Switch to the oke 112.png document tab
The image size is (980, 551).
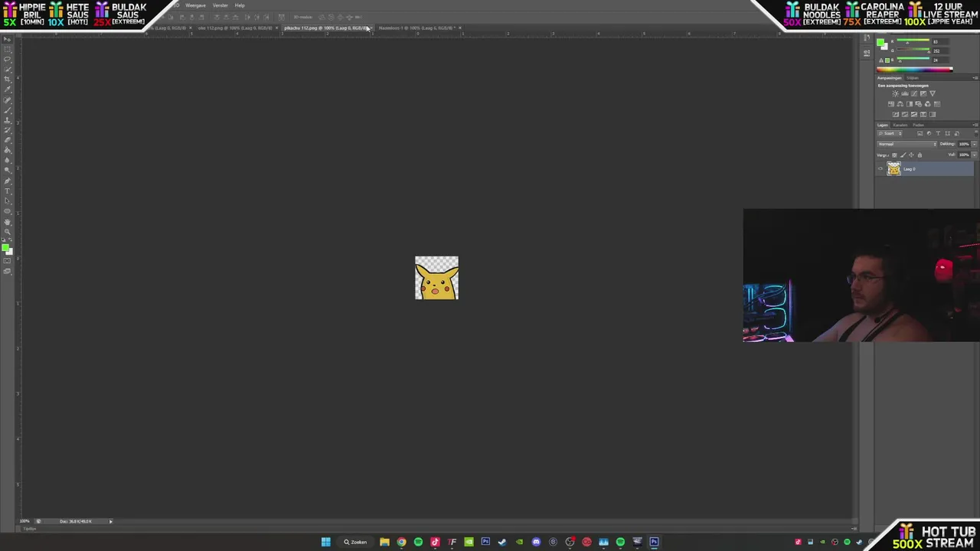coord(235,28)
